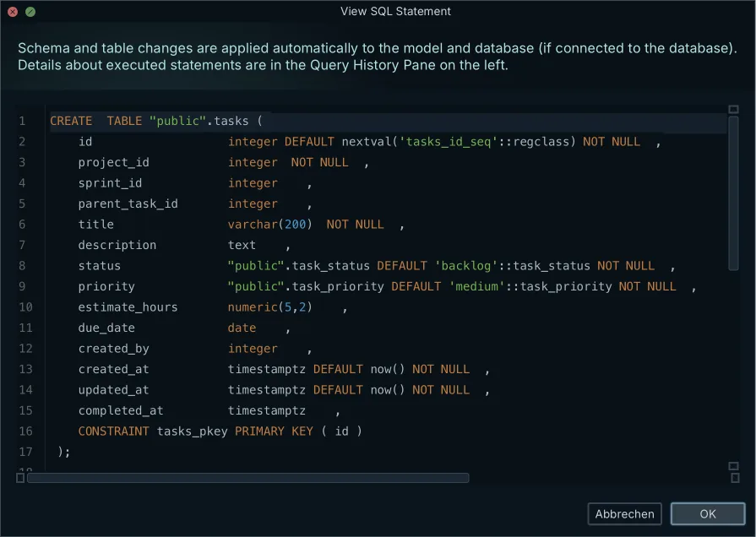Click the description column name

(x=117, y=246)
